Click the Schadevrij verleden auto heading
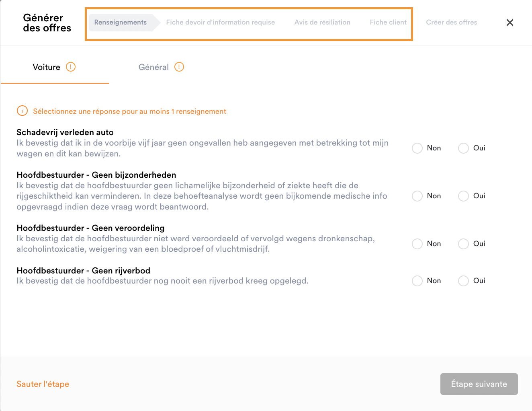This screenshot has height=411, width=532. 65,132
